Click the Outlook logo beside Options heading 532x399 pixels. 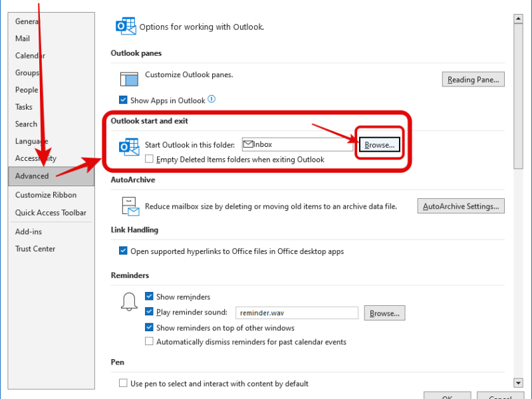point(126,26)
